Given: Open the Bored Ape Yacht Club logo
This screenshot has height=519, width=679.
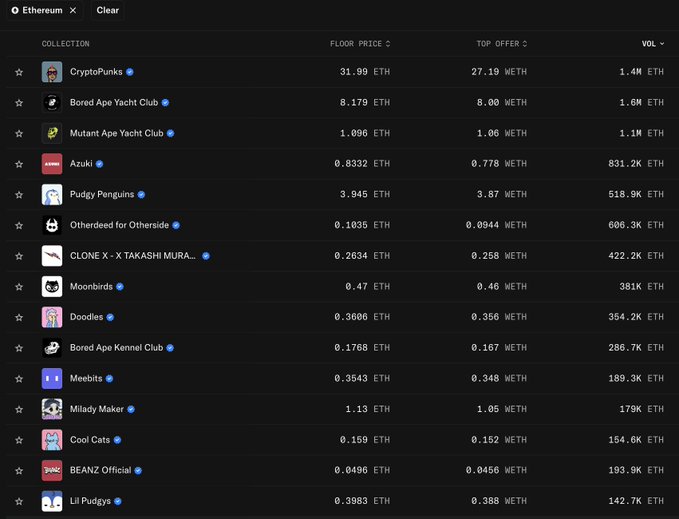Looking at the screenshot, I should coord(52,103).
